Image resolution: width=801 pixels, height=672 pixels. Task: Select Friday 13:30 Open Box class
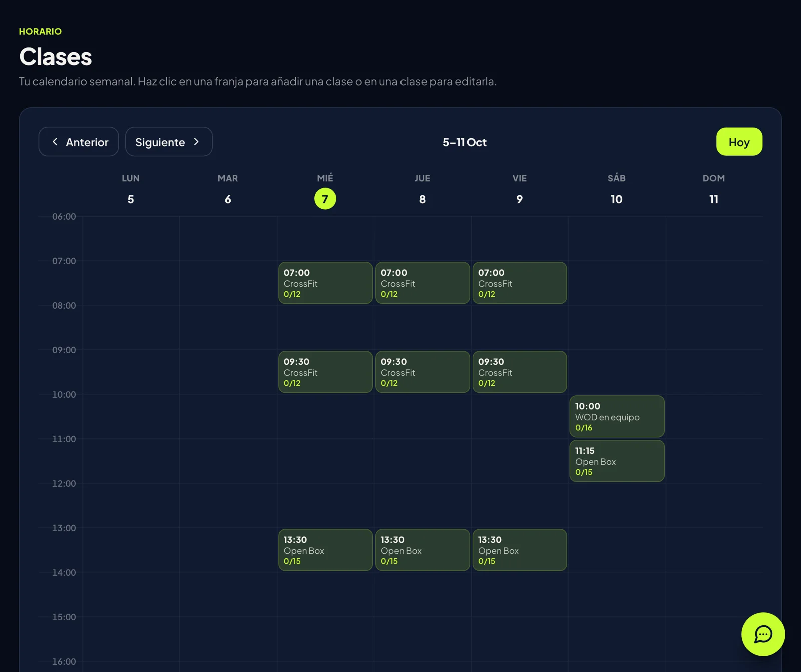click(x=520, y=550)
